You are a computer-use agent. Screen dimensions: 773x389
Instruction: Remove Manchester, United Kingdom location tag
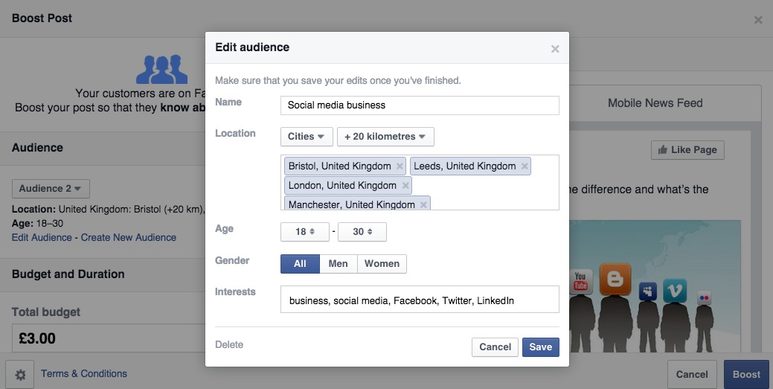(423, 205)
